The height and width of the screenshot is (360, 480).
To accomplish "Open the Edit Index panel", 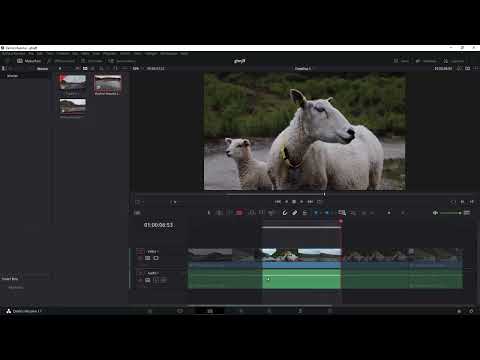I will [x=92, y=61].
